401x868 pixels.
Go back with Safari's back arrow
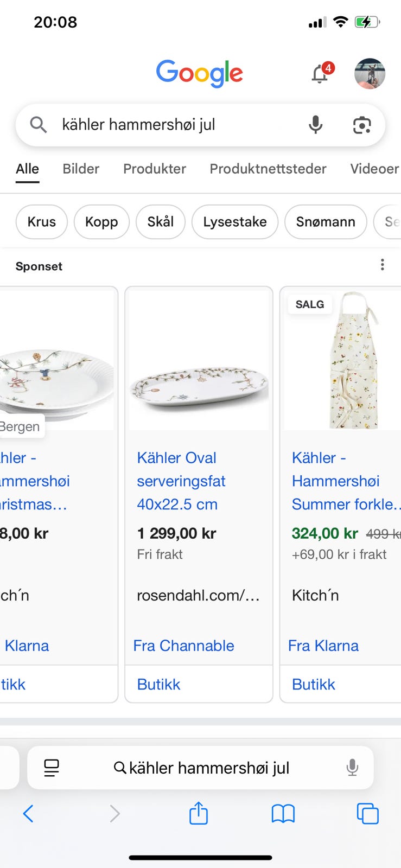point(28,814)
